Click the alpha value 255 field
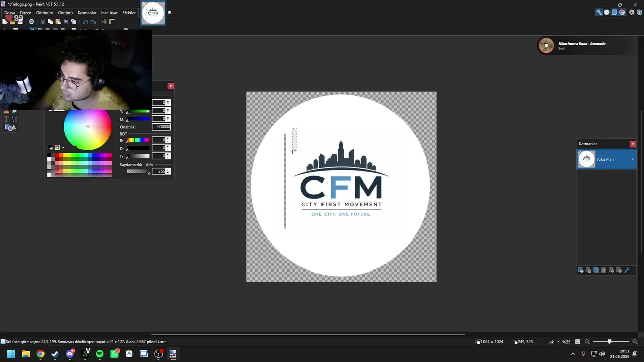 pyautogui.click(x=159, y=171)
